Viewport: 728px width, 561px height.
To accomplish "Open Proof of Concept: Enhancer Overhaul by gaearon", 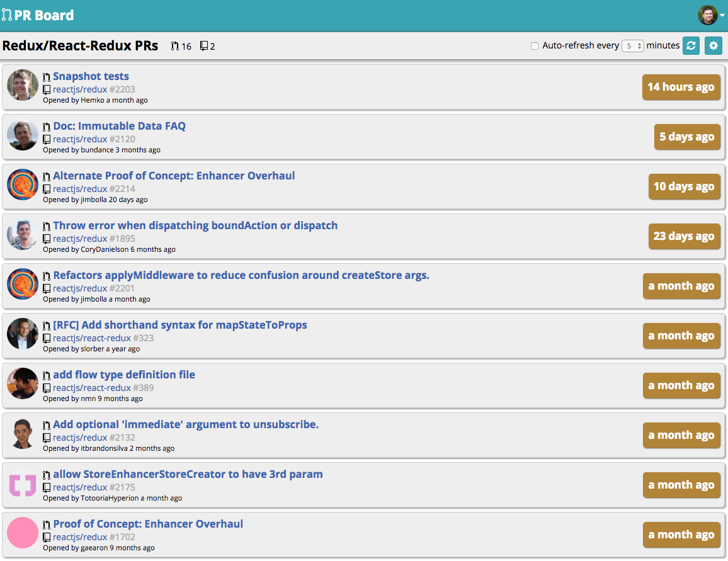I will click(x=147, y=523).
